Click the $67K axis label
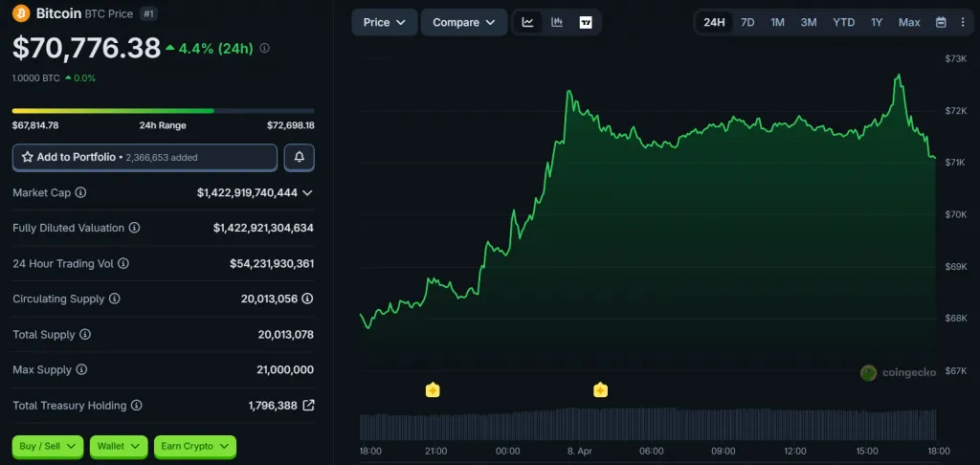Screen dimensions: 980x465 tap(956, 370)
